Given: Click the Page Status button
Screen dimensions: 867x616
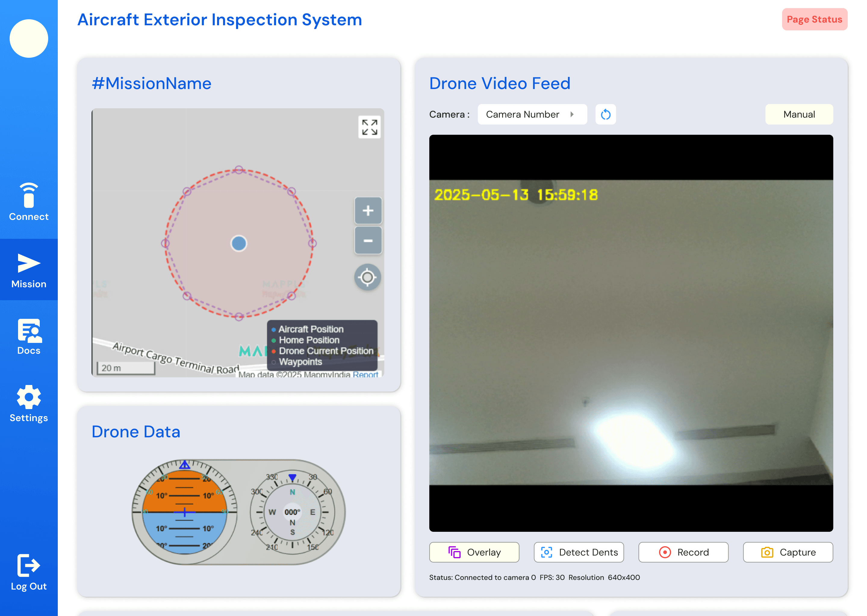Looking at the screenshot, I should pos(814,19).
